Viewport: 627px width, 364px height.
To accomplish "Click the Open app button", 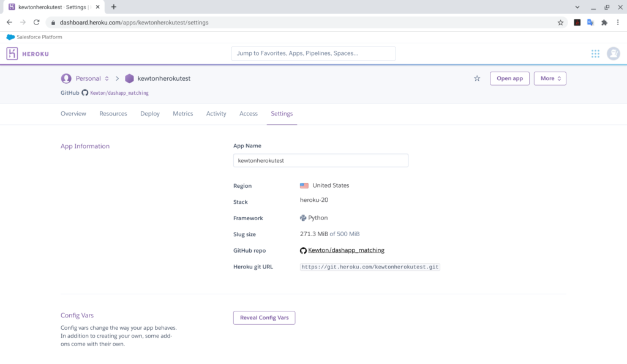I will pyautogui.click(x=509, y=78).
